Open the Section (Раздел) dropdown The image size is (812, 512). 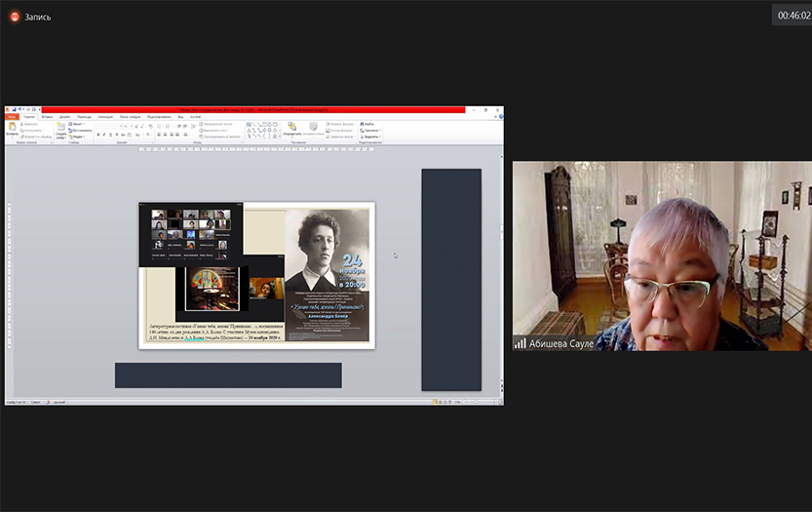78,137
